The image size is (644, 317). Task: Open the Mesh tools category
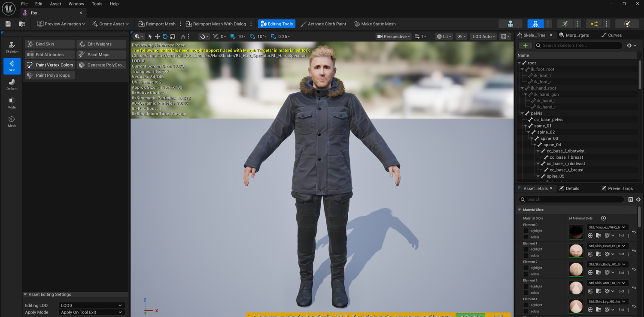click(x=12, y=121)
